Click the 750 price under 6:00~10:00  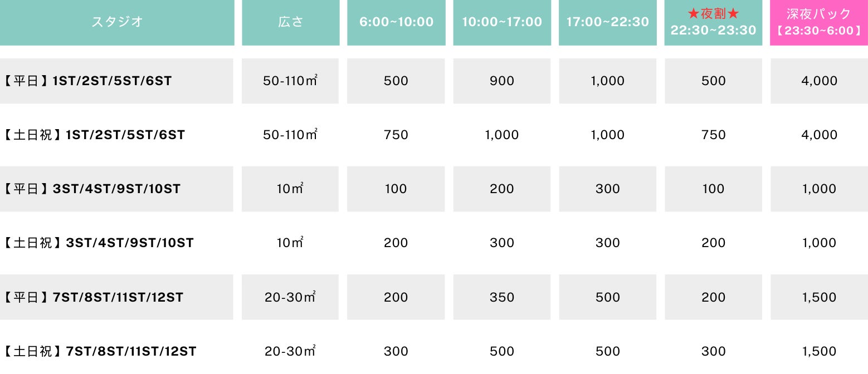396,135
